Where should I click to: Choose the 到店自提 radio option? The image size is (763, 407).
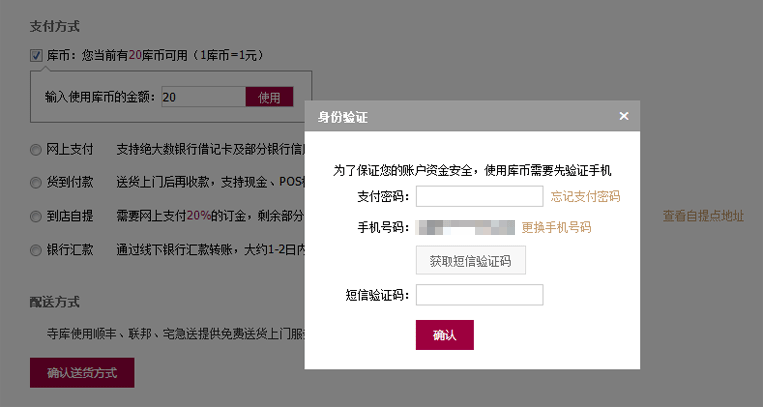[x=36, y=217]
